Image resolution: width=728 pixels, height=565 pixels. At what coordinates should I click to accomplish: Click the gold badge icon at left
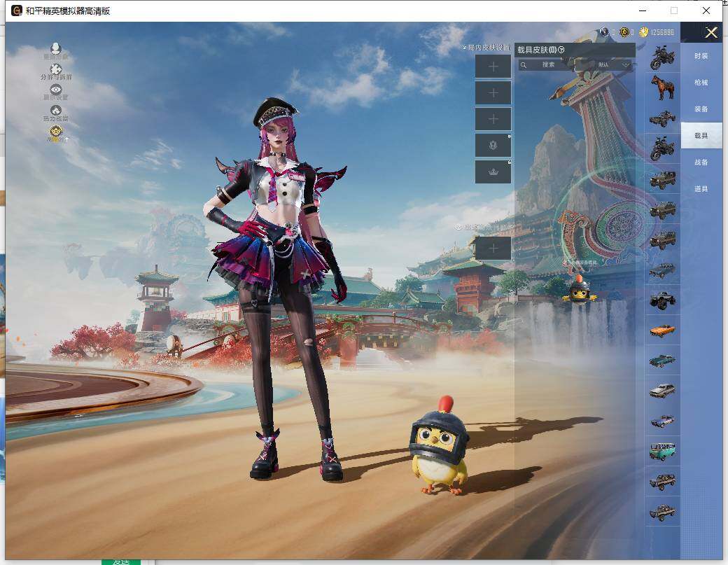(x=56, y=131)
